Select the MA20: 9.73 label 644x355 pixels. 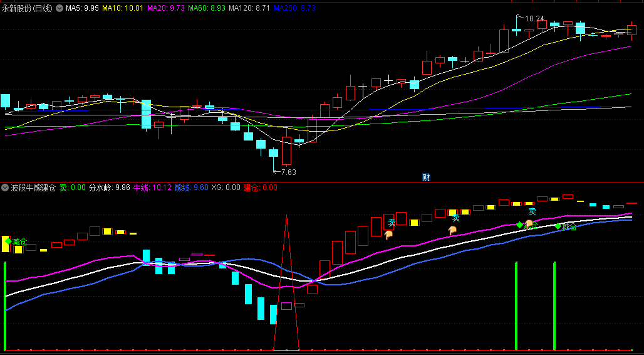[x=165, y=8]
